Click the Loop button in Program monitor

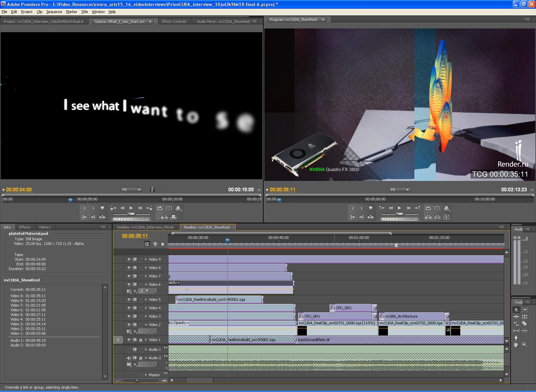[x=428, y=208]
